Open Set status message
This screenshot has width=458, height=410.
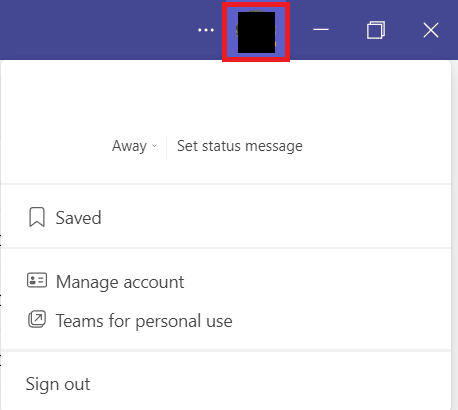pos(240,146)
